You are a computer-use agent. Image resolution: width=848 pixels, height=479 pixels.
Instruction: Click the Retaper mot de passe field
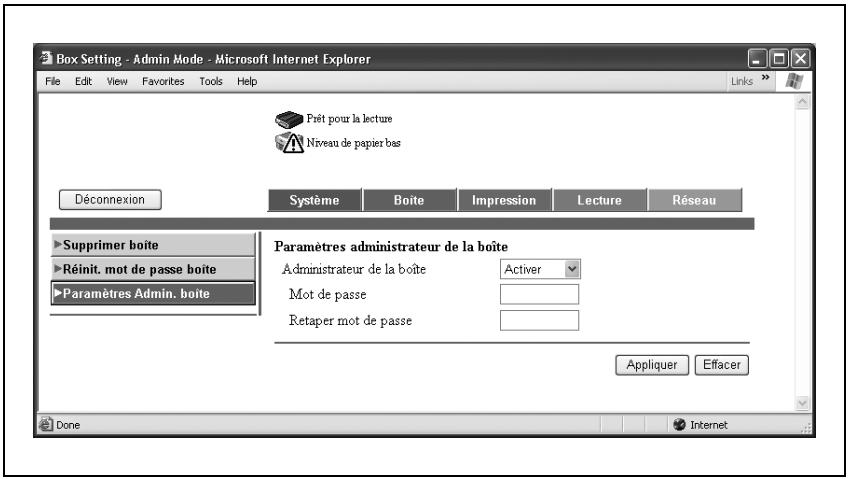coord(539,320)
